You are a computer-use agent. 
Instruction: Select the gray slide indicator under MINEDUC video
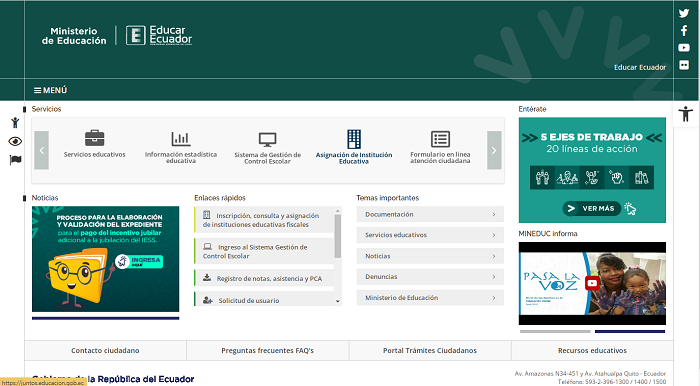(555, 332)
